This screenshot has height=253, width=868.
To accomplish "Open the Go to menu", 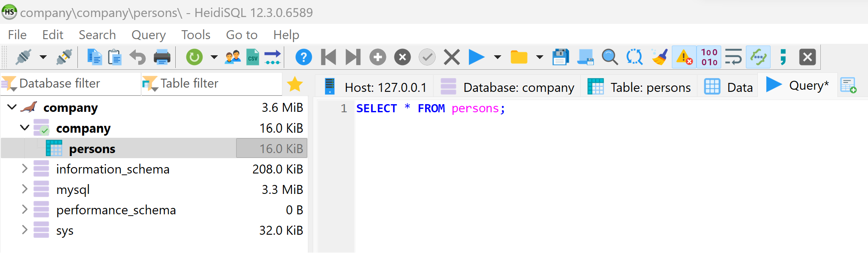I will [x=242, y=35].
